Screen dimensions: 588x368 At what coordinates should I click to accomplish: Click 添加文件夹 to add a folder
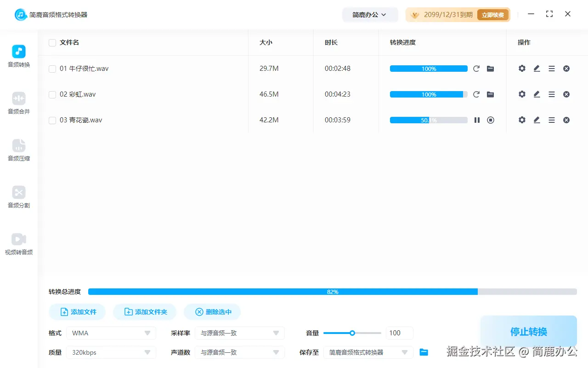145,311
